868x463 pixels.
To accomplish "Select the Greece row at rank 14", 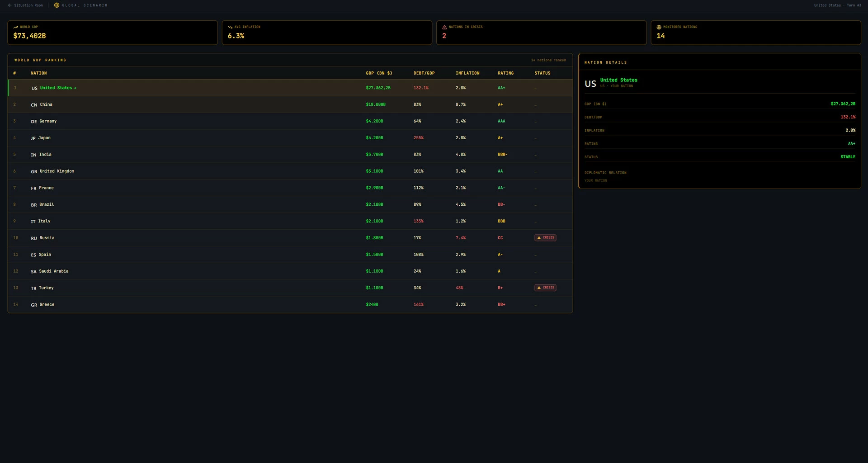I will [290, 304].
